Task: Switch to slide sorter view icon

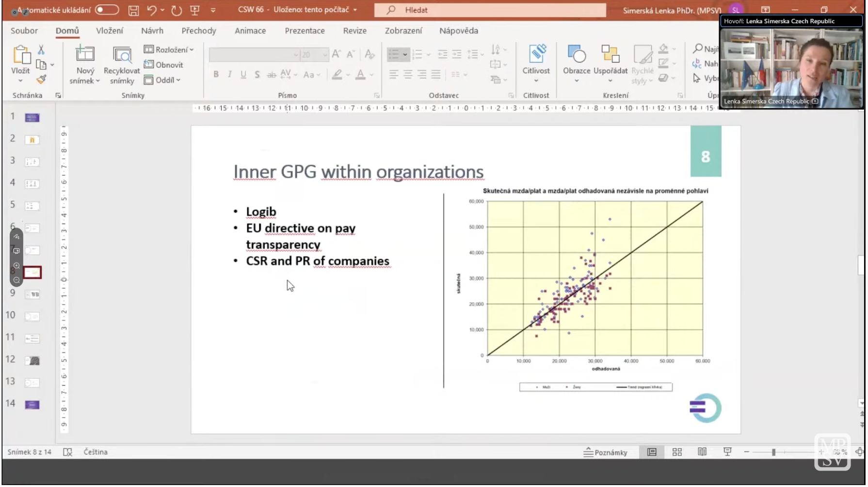Action: click(677, 452)
